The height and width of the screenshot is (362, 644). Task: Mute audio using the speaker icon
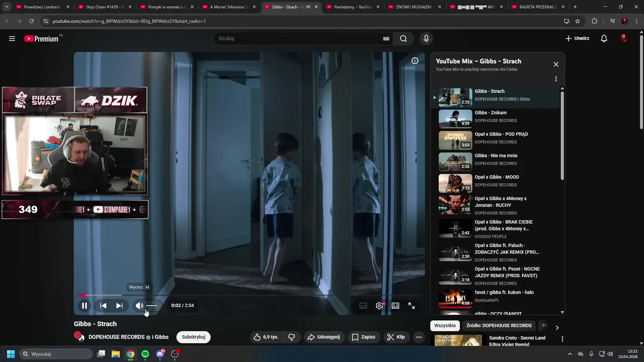[139, 306]
